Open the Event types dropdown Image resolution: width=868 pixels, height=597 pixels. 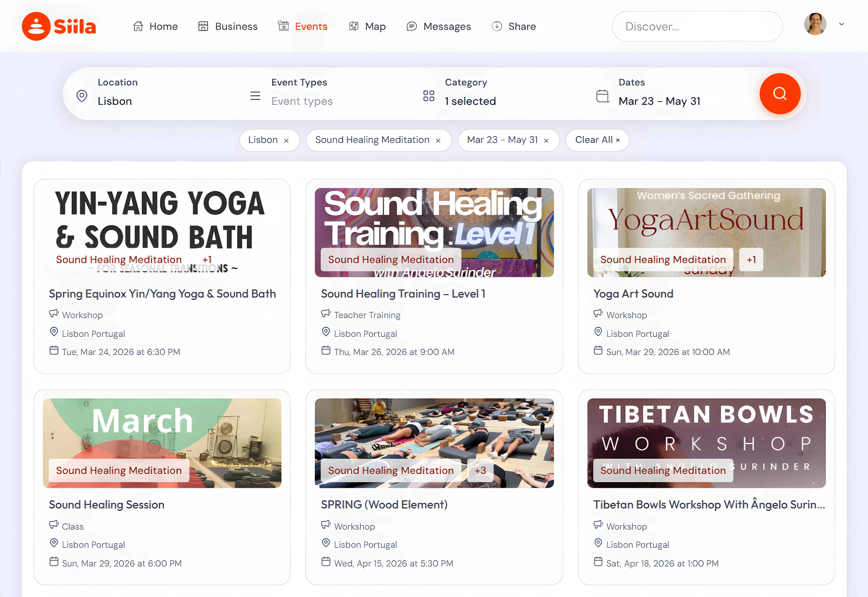(302, 101)
